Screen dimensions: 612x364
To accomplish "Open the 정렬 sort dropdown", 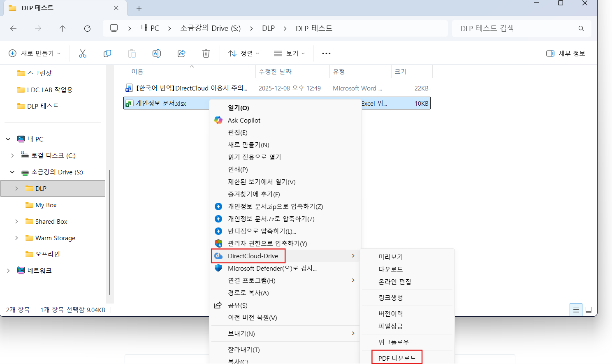I will coord(244,53).
